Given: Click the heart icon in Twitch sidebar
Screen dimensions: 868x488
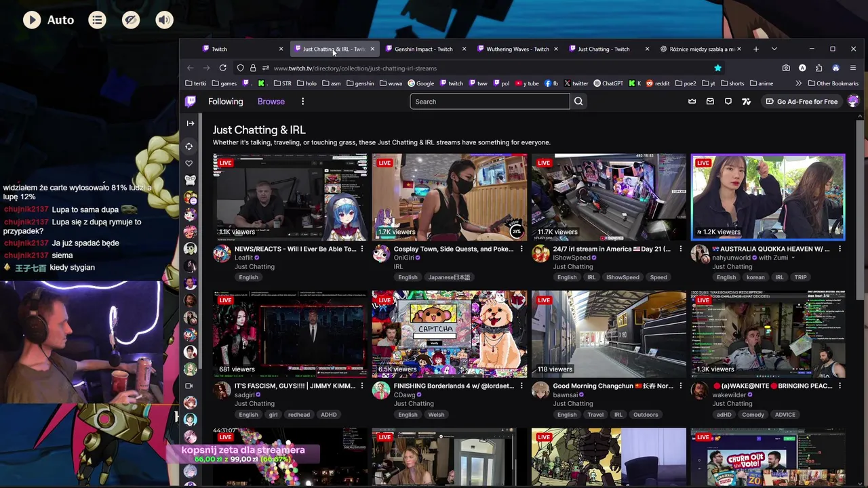Looking at the screenshot, I should point(189,163).
